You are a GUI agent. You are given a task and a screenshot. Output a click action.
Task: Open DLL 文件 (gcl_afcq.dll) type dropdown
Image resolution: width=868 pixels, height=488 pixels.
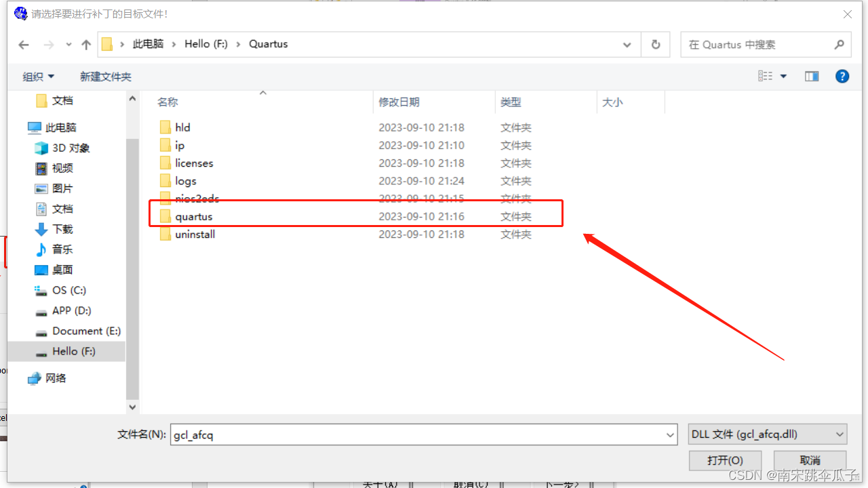767,434
